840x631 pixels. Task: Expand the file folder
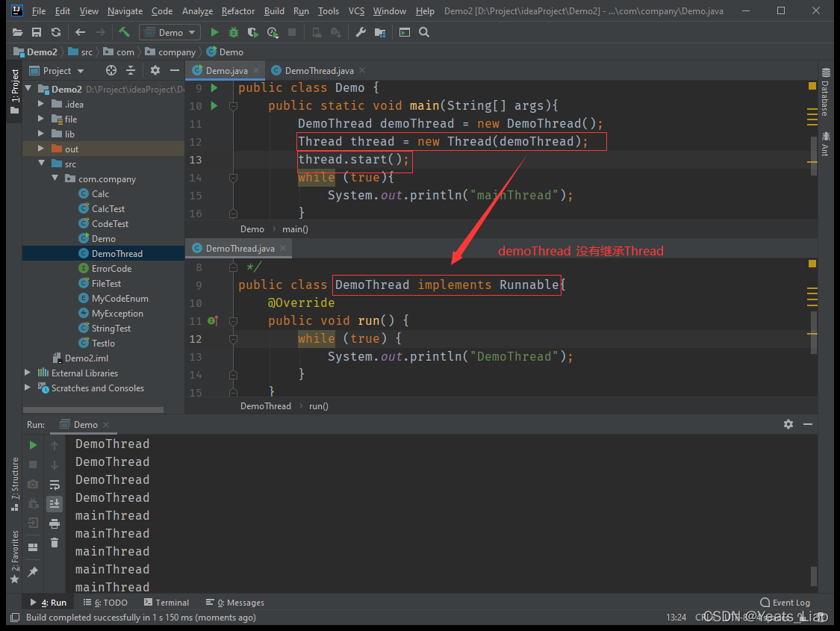[41, 119]
